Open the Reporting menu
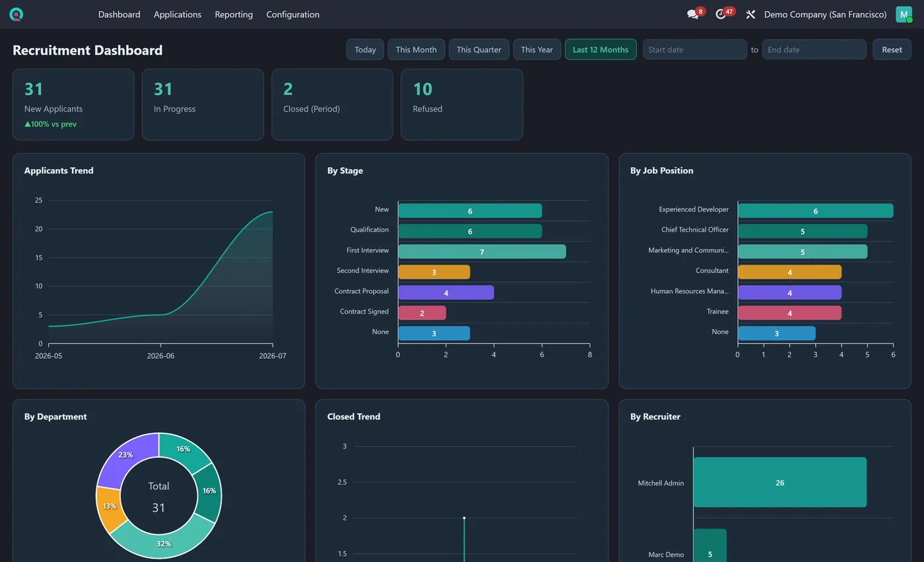The height and width of the screenshot is (562, 924). click(x=234, y=14)
